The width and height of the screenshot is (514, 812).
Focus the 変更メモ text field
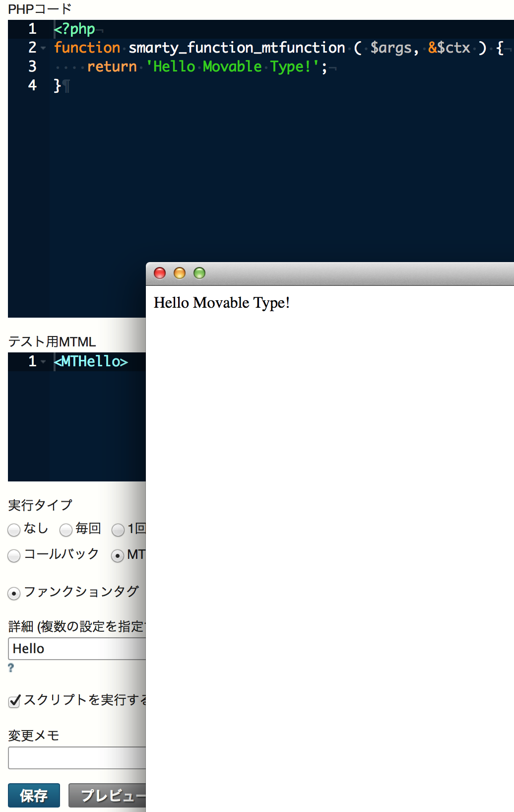77,758
